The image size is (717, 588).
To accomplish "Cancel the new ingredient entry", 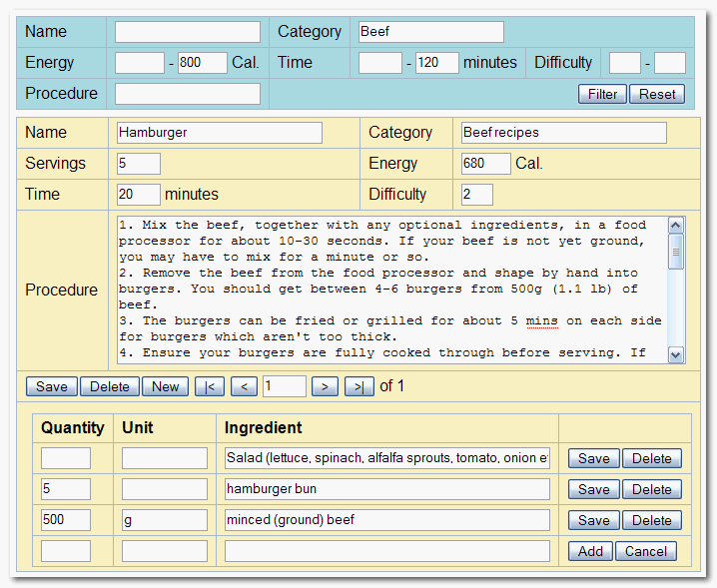I will (646, 551).
